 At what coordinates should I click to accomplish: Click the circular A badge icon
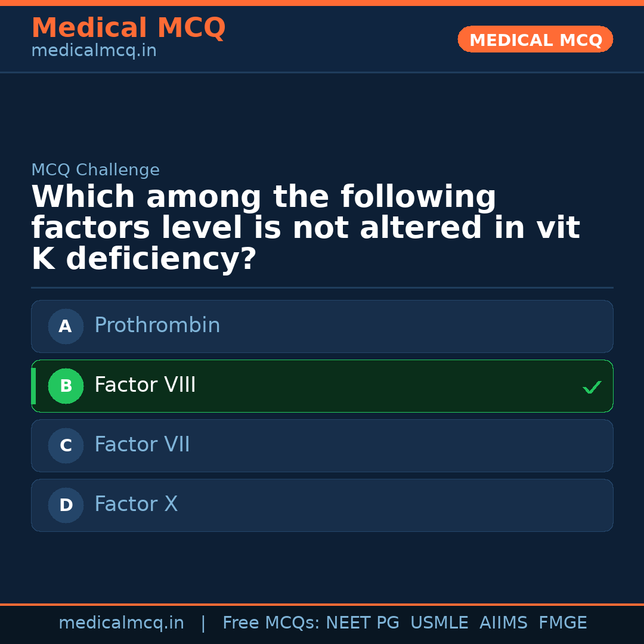click(66, 326)
